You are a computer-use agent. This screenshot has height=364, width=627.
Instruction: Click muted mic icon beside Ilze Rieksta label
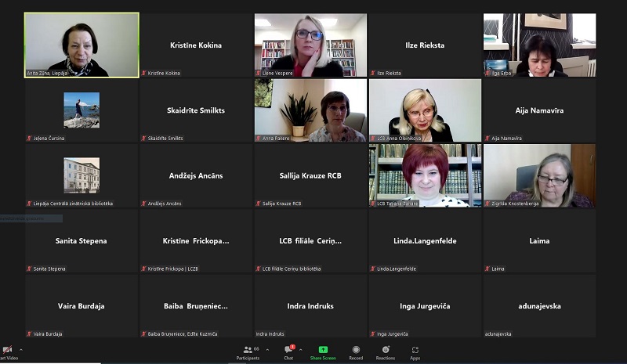tap(373, 73)
